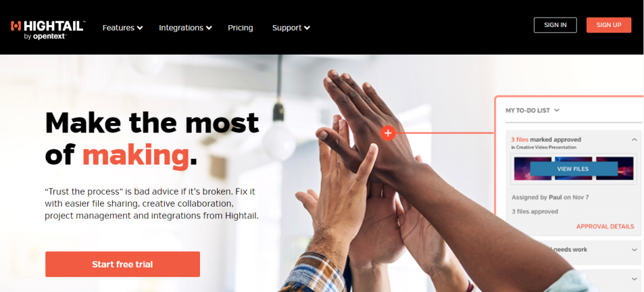This screenshot has width=644, height=292.
Task: Go to the Pricing page
Action: (x=240, y=28)
